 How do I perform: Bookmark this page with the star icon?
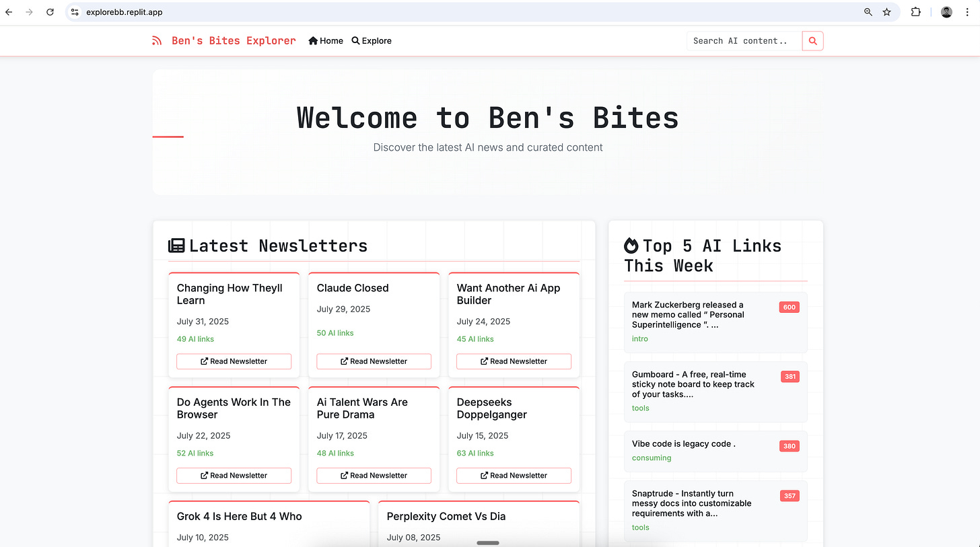coord(887,12)
